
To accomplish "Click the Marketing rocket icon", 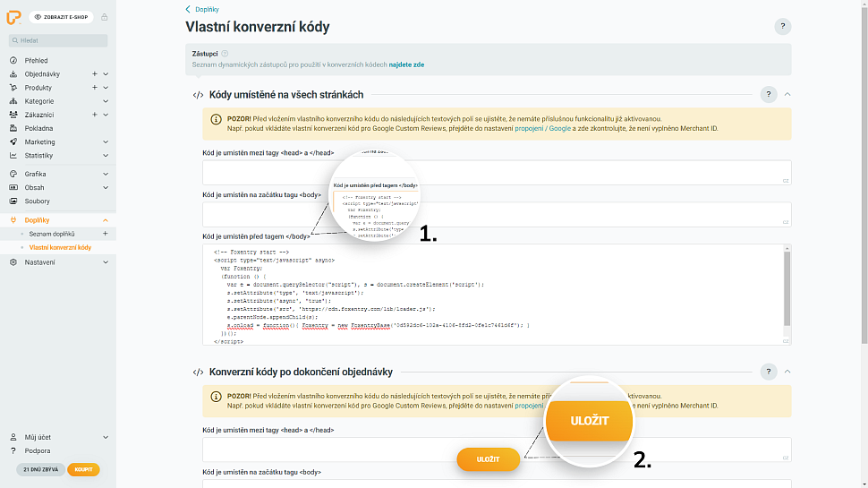I will (x=13, y=141).
